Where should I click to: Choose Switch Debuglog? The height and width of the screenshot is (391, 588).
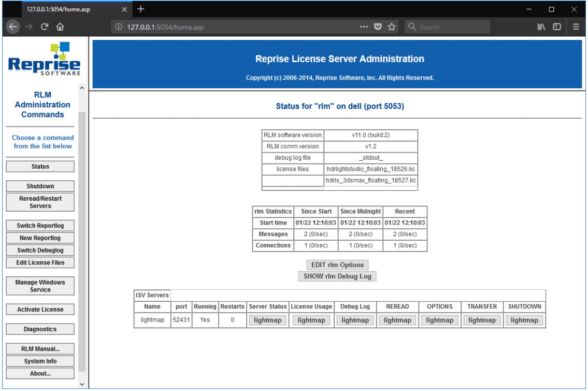pyautogui.click(x=40, y=250)
